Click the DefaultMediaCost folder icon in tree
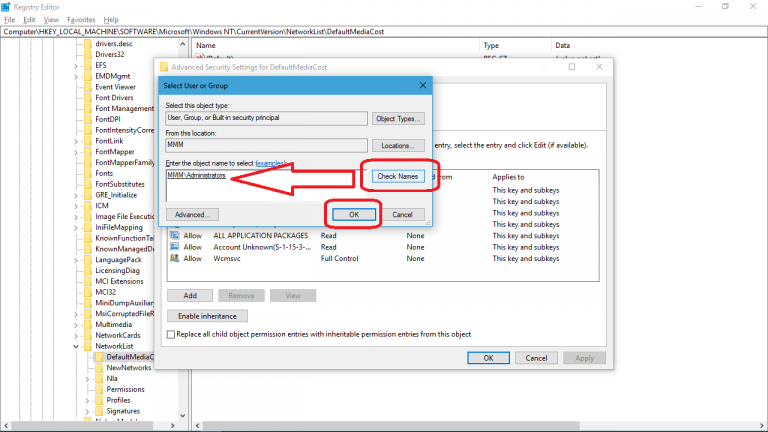Image resolution: width=768 pixels, height=432 pixels. tap(99, 357)
